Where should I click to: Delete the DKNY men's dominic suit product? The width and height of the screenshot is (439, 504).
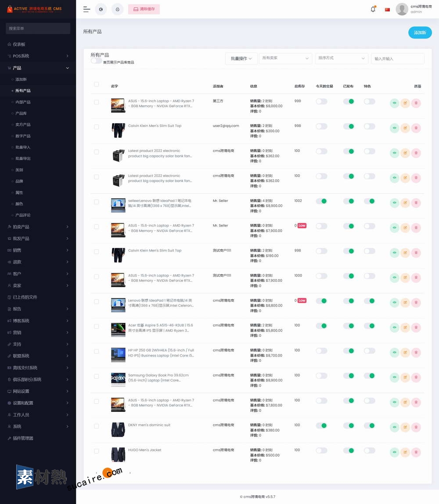click(x=416, y=427)
